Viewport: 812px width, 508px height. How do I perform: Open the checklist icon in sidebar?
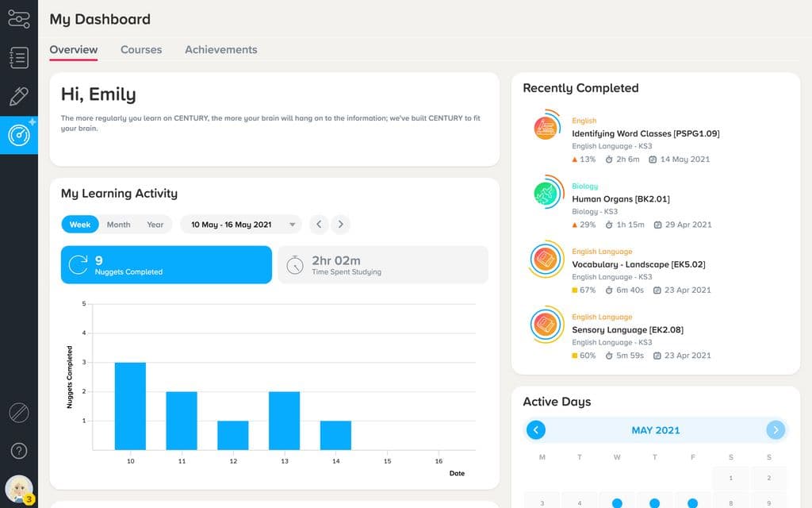19,57
